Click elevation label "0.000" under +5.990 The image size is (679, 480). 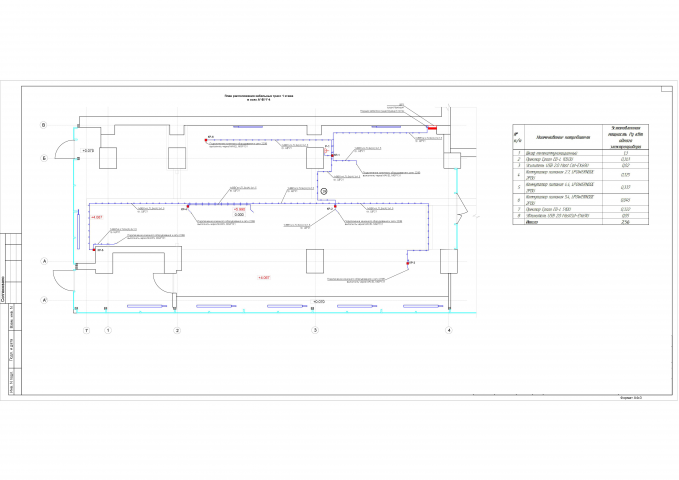[239, 214]
